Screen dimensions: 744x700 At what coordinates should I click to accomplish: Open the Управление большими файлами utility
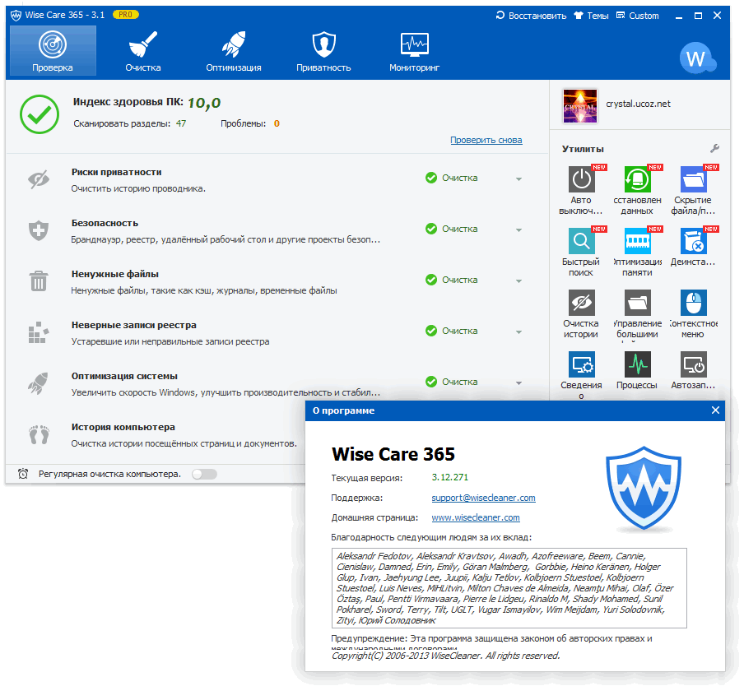637,314
